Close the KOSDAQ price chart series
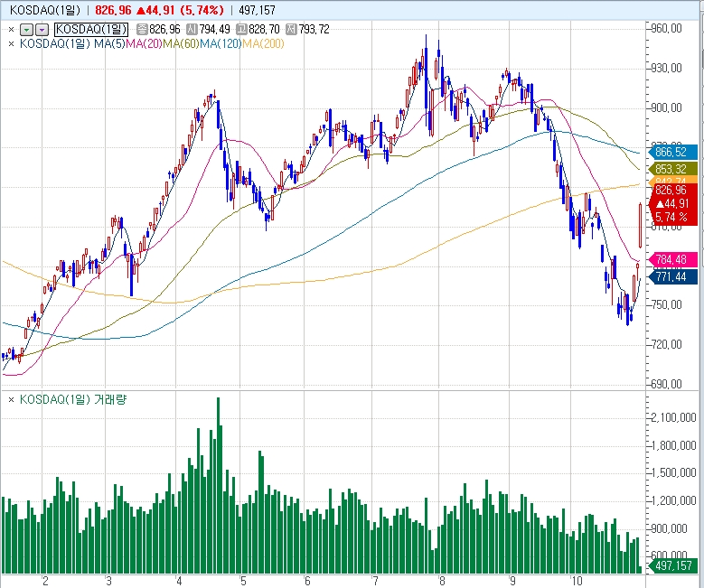This screenshot has width=704, height=588. [11, 30]
